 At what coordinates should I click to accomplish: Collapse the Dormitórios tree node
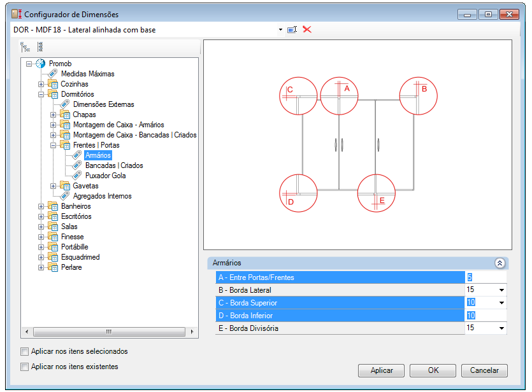(41, 94)
